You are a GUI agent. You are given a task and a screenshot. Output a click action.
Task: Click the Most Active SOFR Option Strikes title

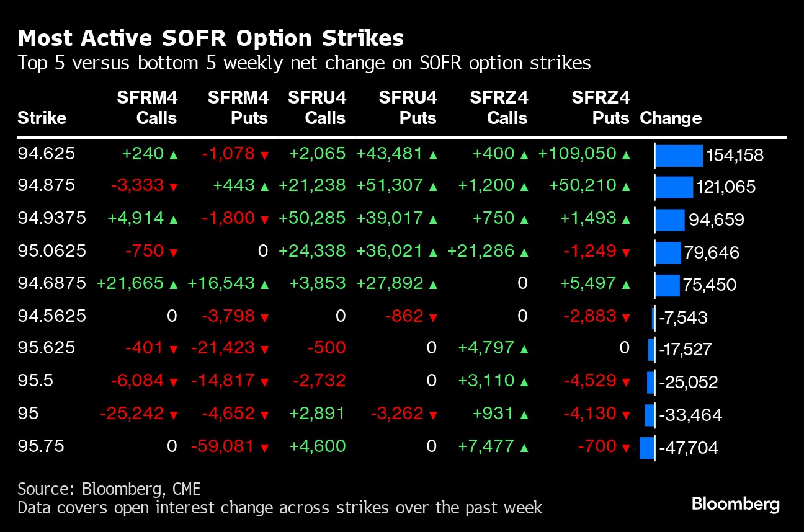[211, 38]
